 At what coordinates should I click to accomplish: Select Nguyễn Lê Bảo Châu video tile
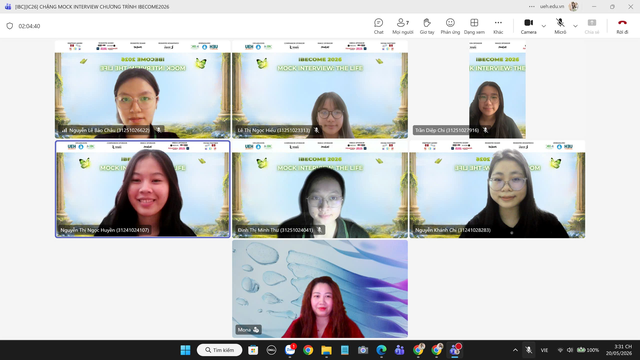(142, 89)
